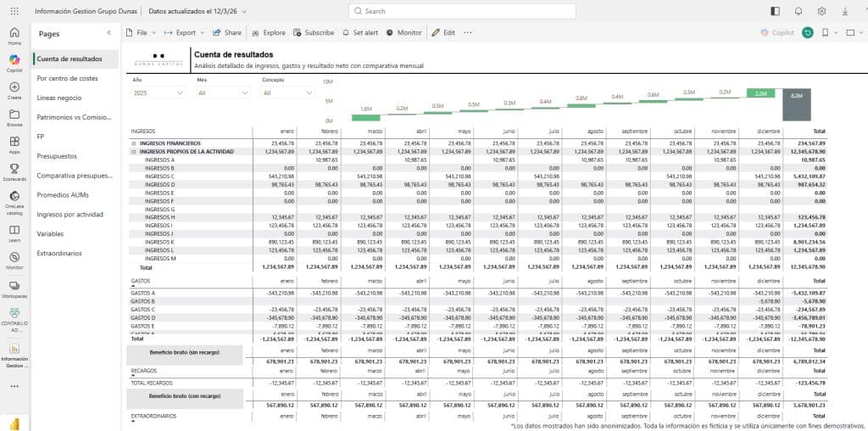This screenshot has height=431, width=868.
Task: Collapse INGRESOS PROPIOS DE LA ACTIVIDAD row
Action: (x=133, y=151)
